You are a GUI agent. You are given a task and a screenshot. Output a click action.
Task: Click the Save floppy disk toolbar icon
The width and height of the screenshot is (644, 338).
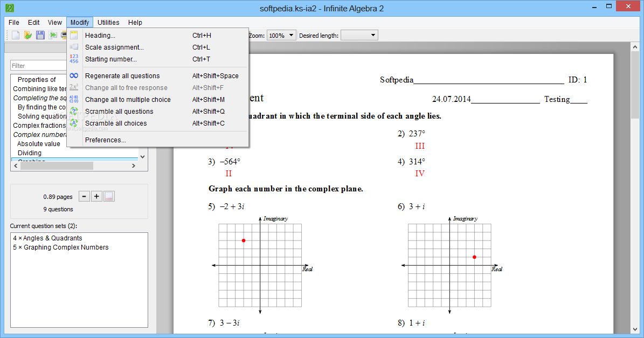40,36
